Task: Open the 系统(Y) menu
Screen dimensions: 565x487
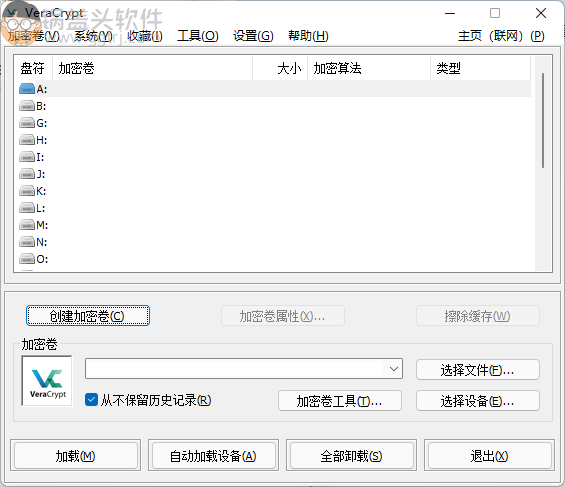Action: point(93,36)
